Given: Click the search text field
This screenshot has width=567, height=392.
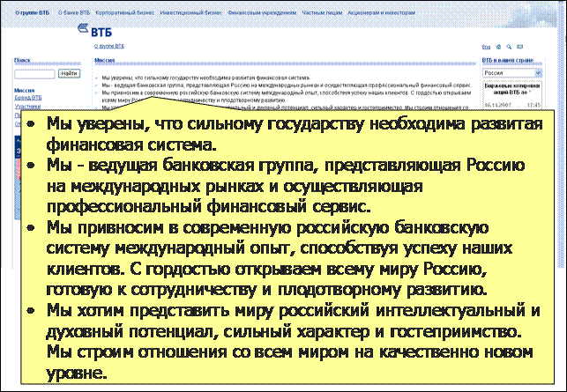Looking at the screenshot, I should 34,74.
